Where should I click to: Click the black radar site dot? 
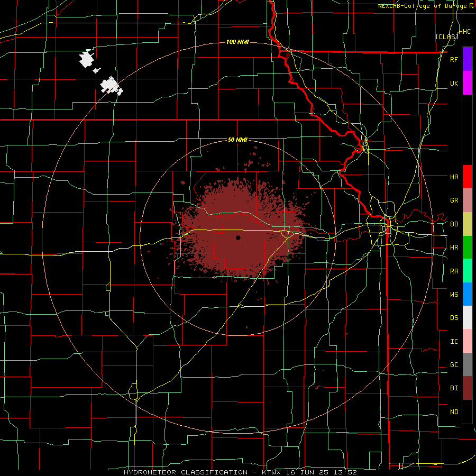pyautogui.click(x=239, y=237)
